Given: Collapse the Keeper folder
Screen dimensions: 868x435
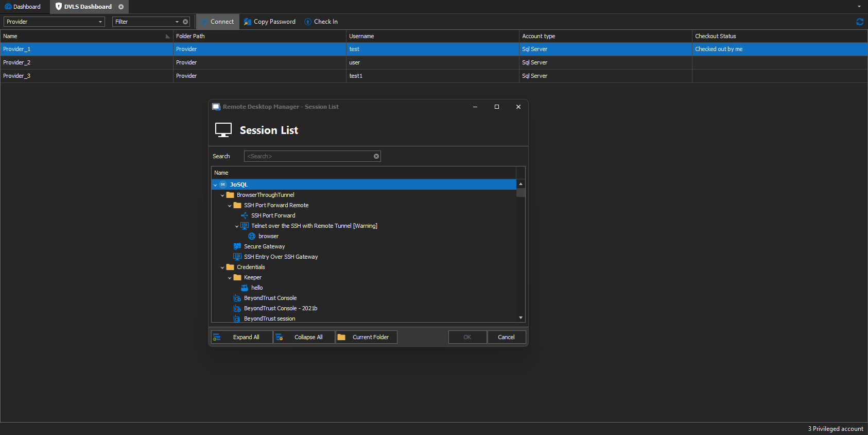Looking at the screenshot, I should tap(230, 278).
